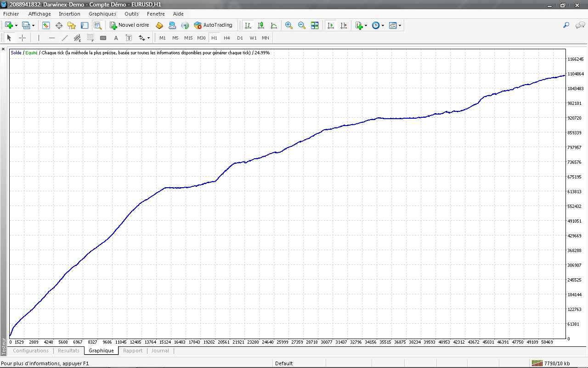Open the search magnifier at top right
588x368 pixels.
[566, 25]
